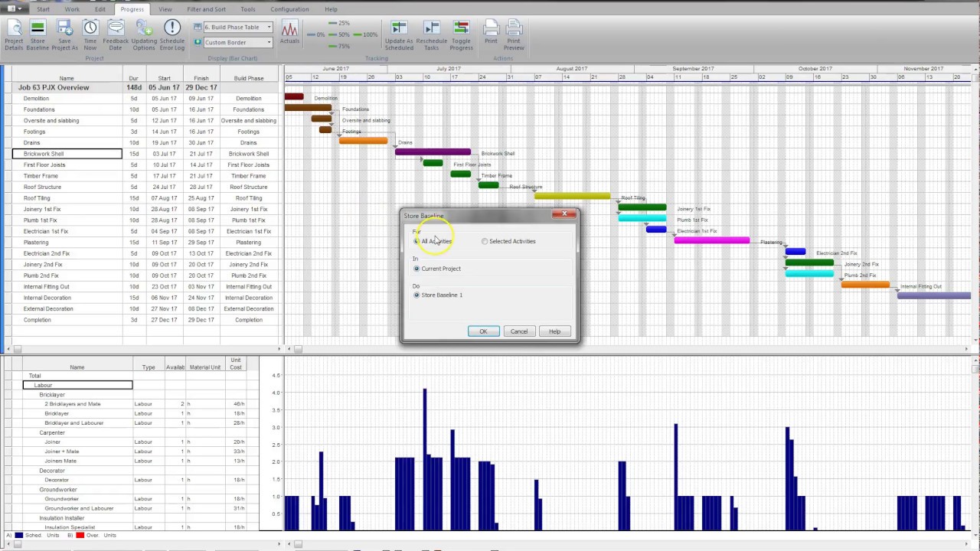980x551 pixels.
Task: Select the Brickwork Shell task name cell
Action: click(x=67, y=154)
